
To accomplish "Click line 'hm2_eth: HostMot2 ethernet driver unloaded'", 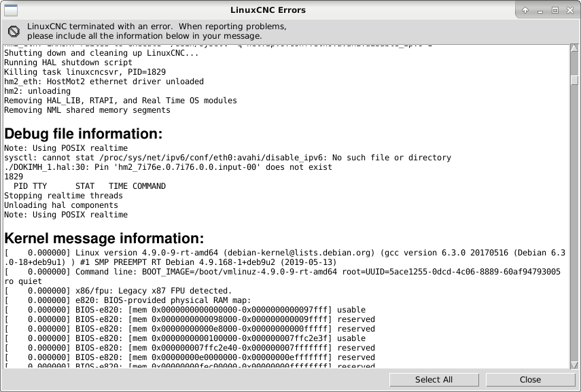I will (104, 82).
